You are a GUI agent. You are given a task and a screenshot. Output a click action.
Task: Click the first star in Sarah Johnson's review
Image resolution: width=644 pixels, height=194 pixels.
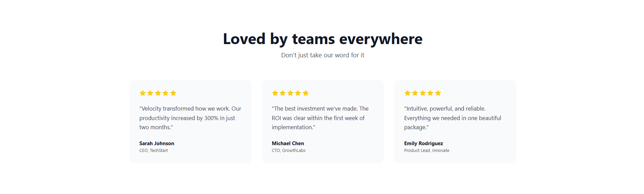[143, 93]
